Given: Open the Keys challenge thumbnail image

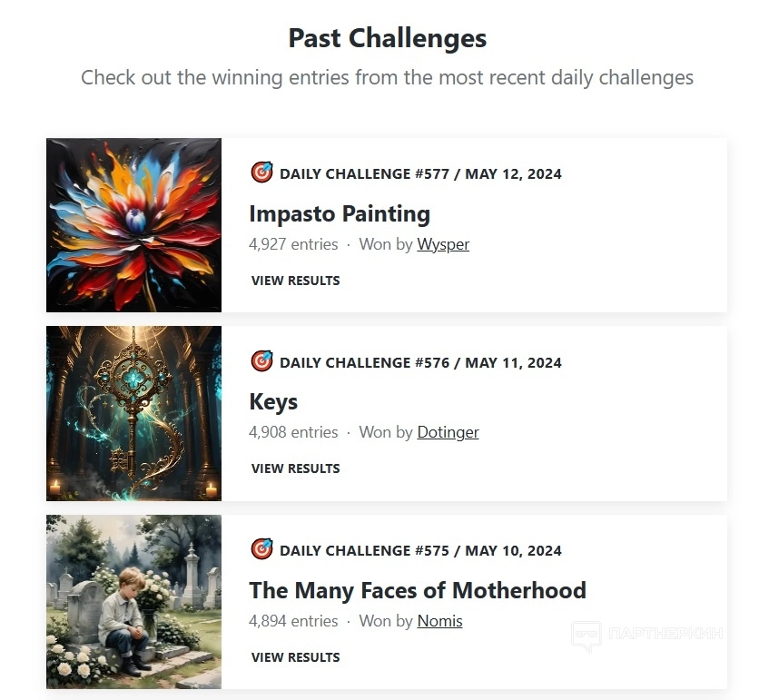Looking at the screenshot, I should (133, 413).
